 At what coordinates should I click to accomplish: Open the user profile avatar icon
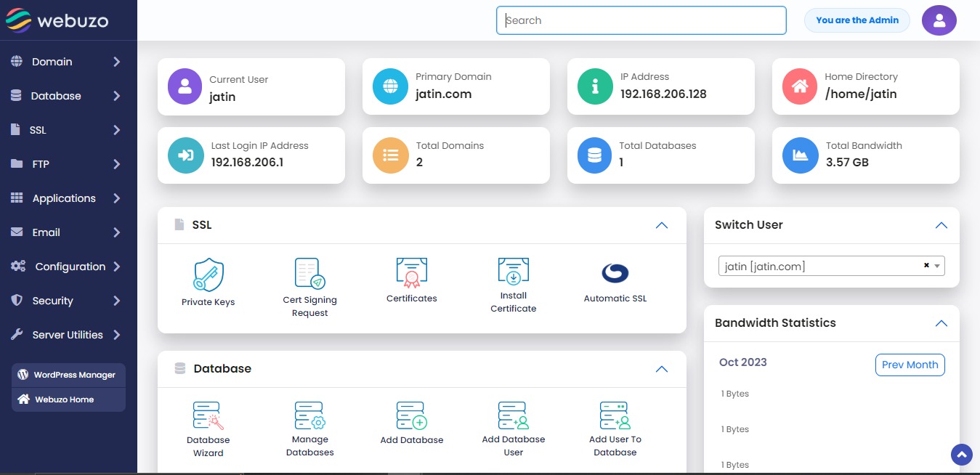(939, 20)
